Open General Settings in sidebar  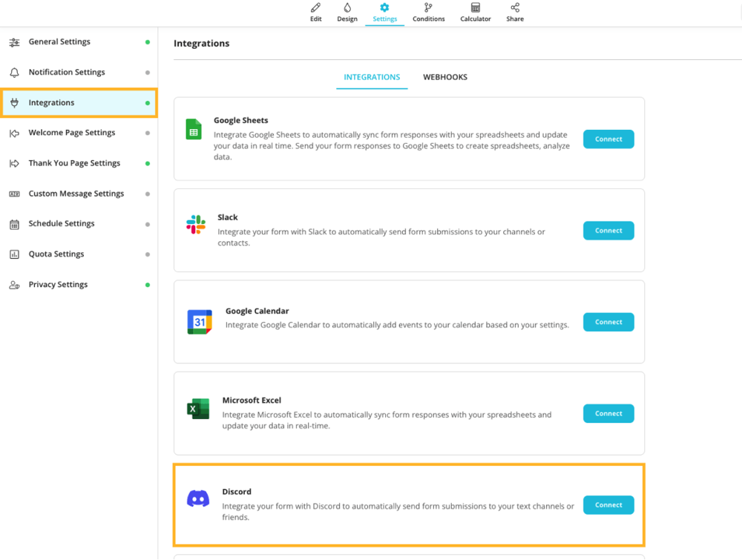[x=59, y=42]
